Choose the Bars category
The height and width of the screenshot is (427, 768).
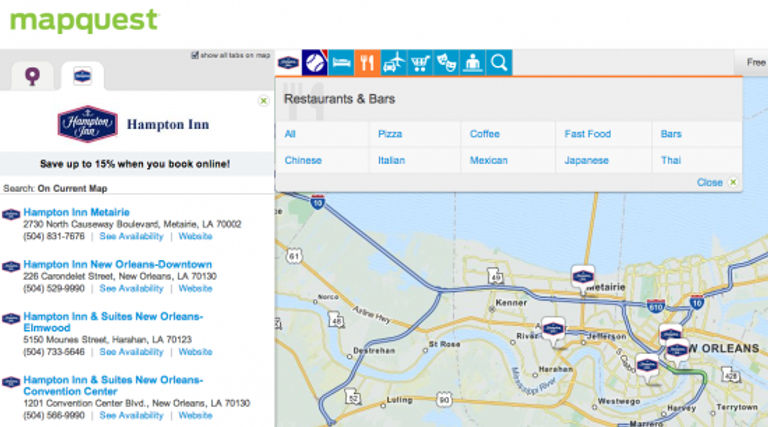(x=671, y=134)
